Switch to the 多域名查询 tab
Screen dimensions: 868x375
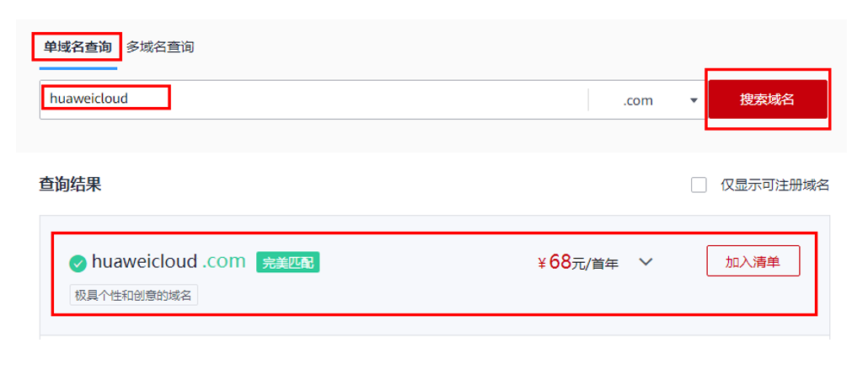tap(160, 47)
